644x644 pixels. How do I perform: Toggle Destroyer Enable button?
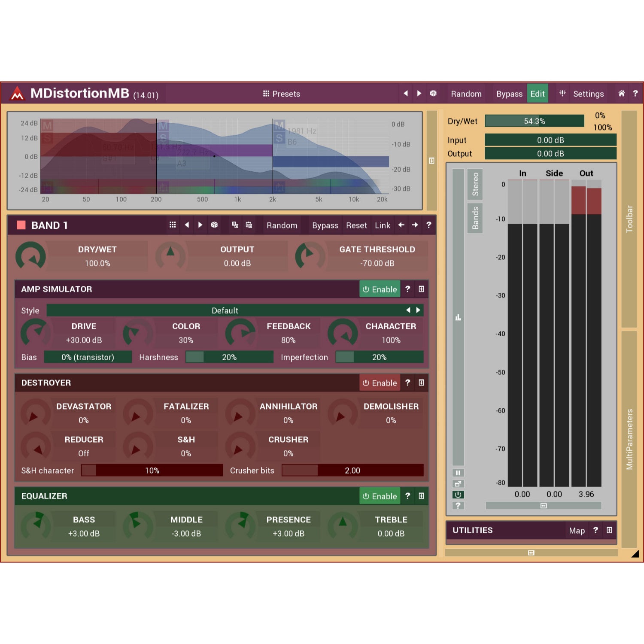[x=380, y=383]
